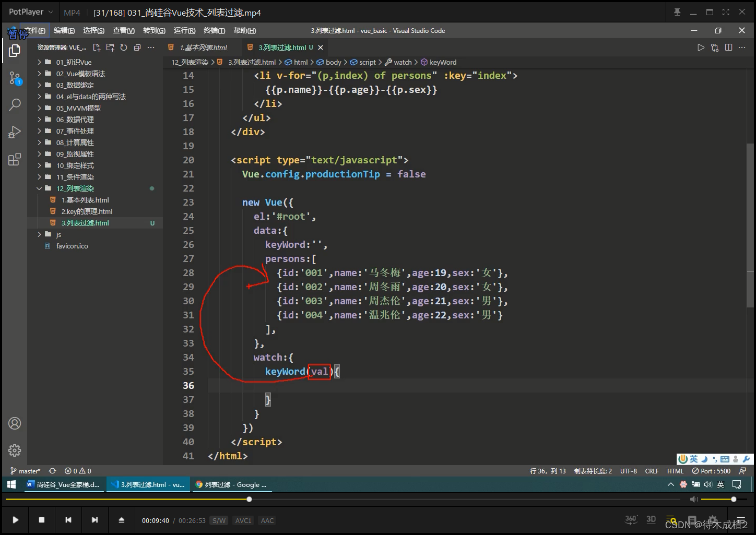Viewport: 756px width, 535px height.
Task: Click the 行 36, 列 13 cursor position
Action: [548, 471]
